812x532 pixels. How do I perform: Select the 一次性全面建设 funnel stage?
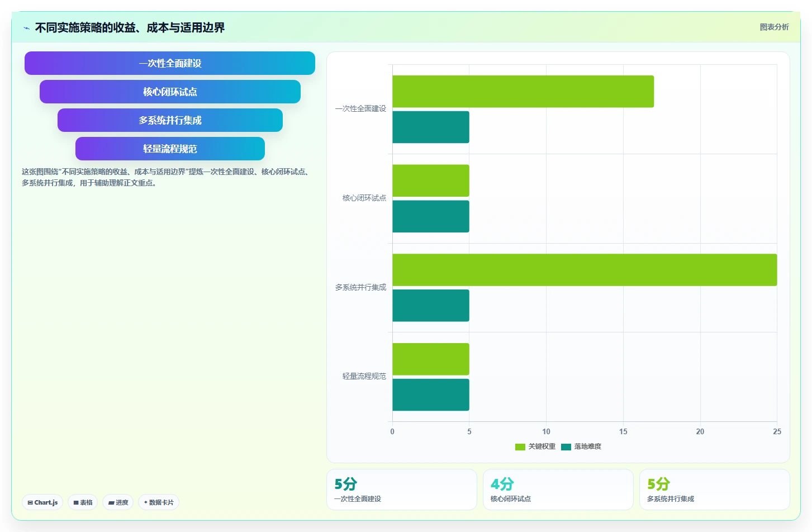coord(170,63)
